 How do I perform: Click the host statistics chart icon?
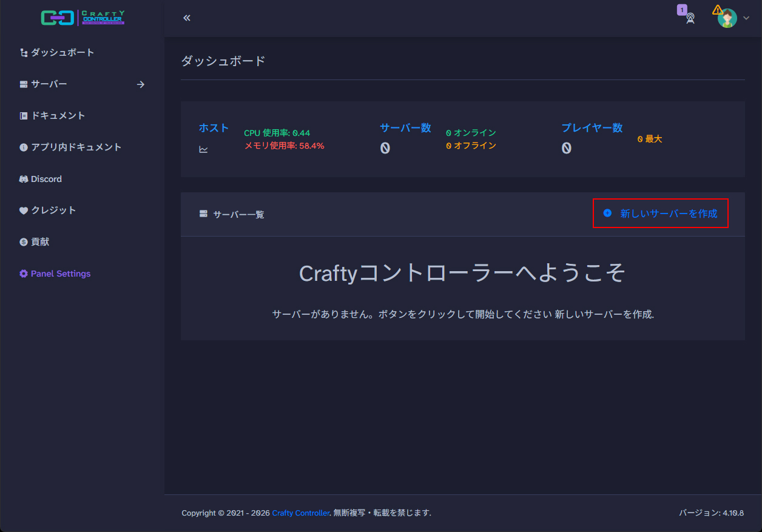[203, 149]
